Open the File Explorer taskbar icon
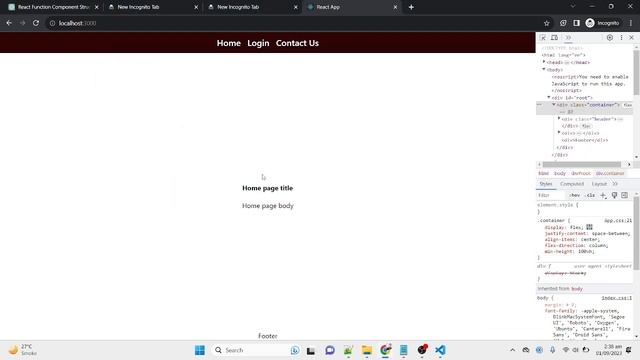Screen dimensions: 640x360 coord(367,350)
